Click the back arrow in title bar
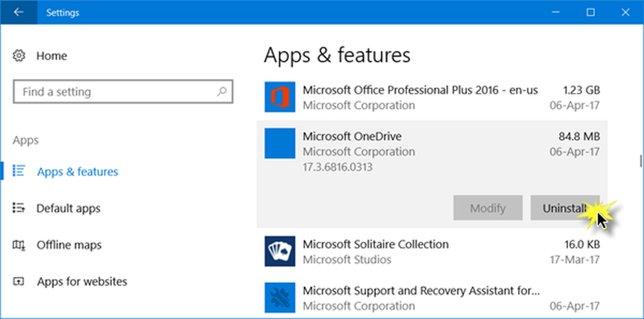 [18, 12]
